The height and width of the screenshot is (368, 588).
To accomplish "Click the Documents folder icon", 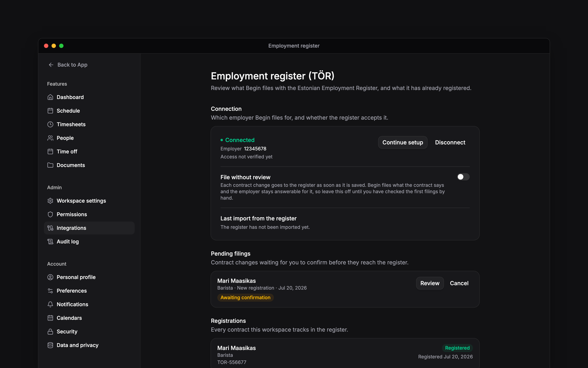I will [x=50, y=165].
